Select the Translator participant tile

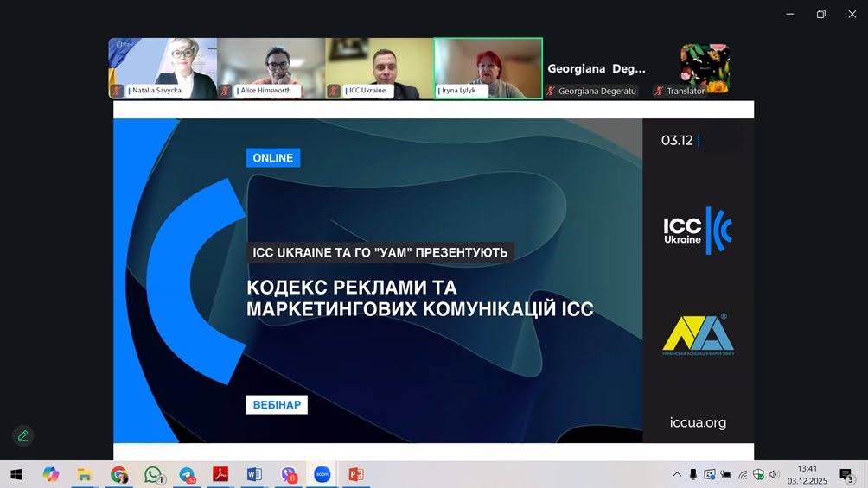[x=705, y=68]
